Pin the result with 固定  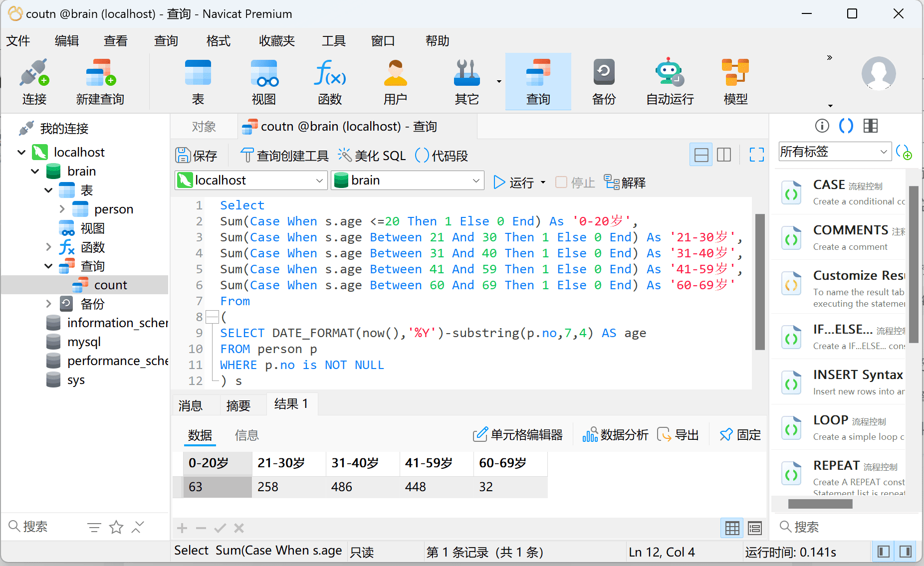(x=740, y=435)
